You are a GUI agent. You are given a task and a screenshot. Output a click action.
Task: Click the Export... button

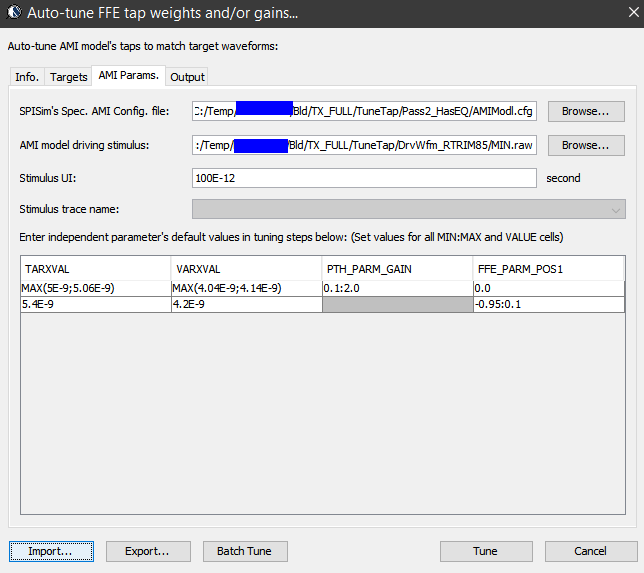click(147, 551)
